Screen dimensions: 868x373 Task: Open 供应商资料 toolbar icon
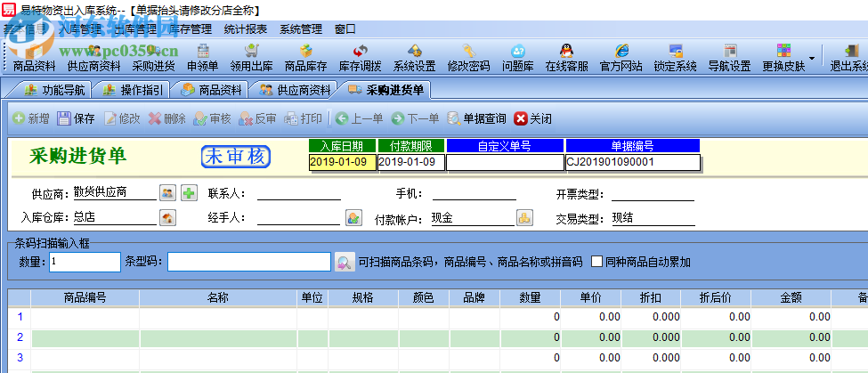pos(93,58)
